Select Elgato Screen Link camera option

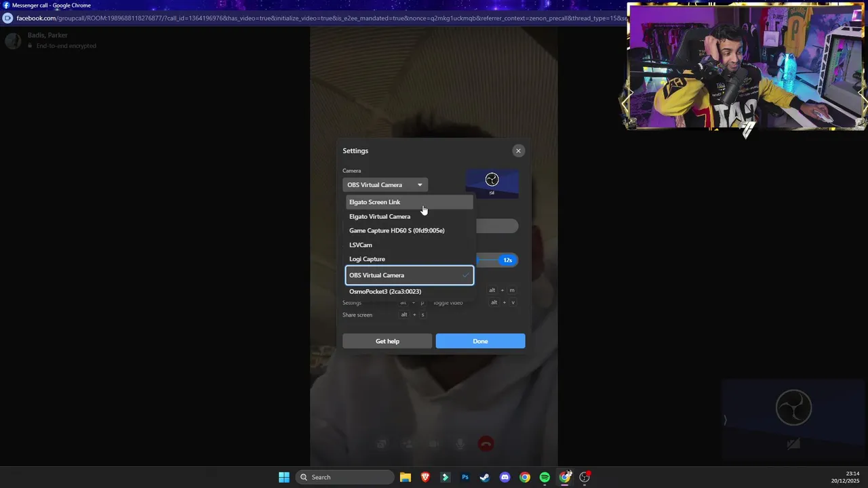click(409, 202)
